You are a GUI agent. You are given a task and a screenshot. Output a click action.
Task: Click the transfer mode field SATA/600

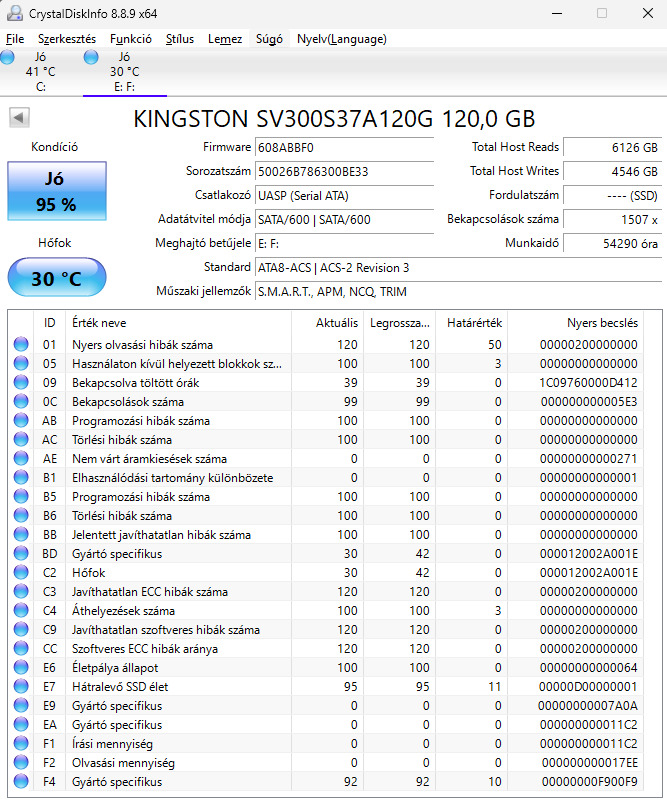[x=344, y=219]
